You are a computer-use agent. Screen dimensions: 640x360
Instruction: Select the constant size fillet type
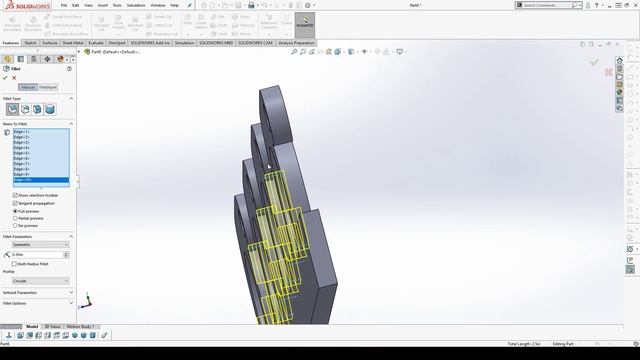tap(13, 109)
